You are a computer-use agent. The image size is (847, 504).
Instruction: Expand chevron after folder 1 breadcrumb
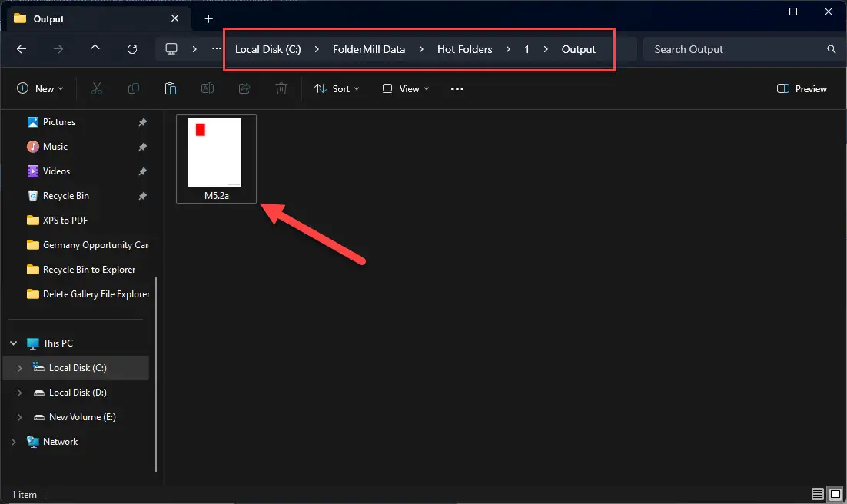click(x=546, y=49)
